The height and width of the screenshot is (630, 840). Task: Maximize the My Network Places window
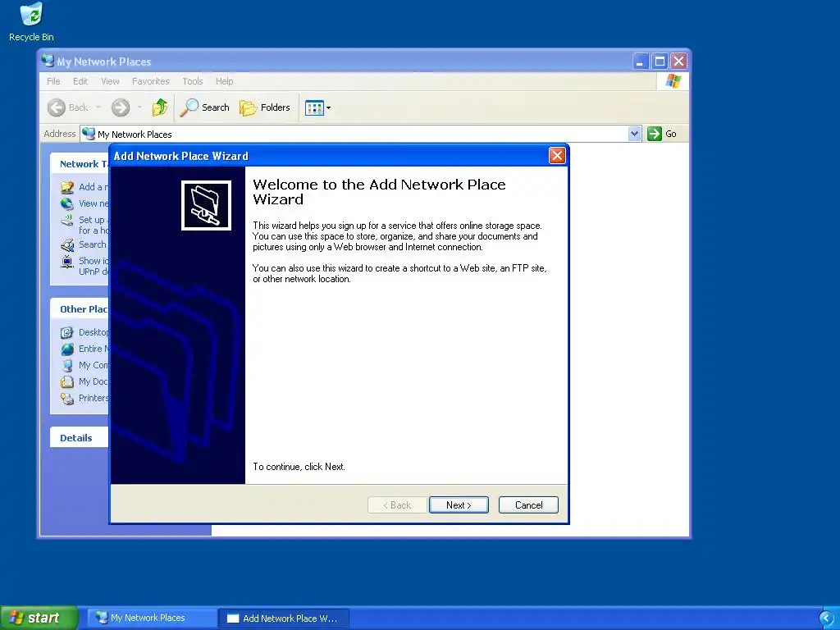660,61
